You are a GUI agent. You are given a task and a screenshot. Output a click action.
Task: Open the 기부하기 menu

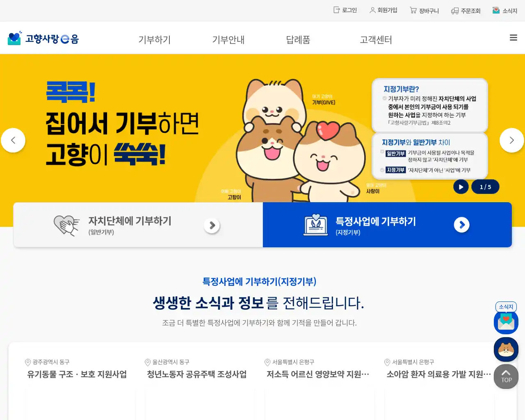154,40
